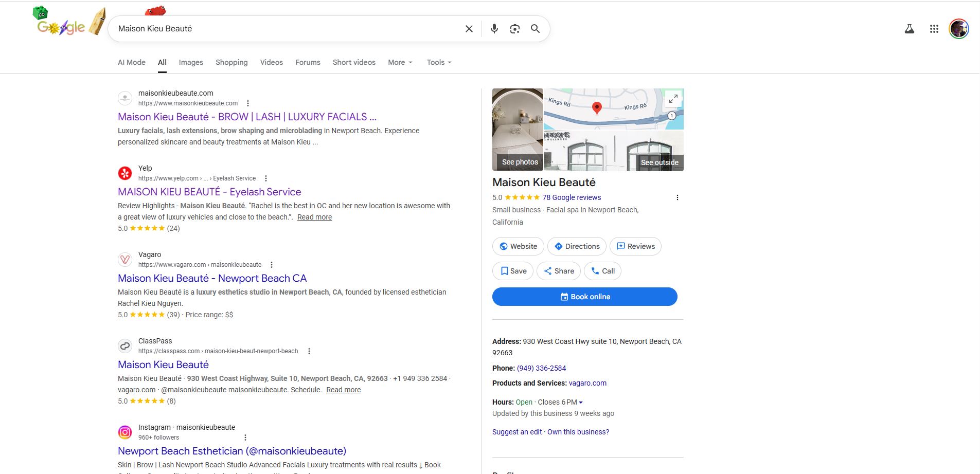Click the magnifying glass search icon
This screenshot has height=474, width=980.
coord(536,29)
